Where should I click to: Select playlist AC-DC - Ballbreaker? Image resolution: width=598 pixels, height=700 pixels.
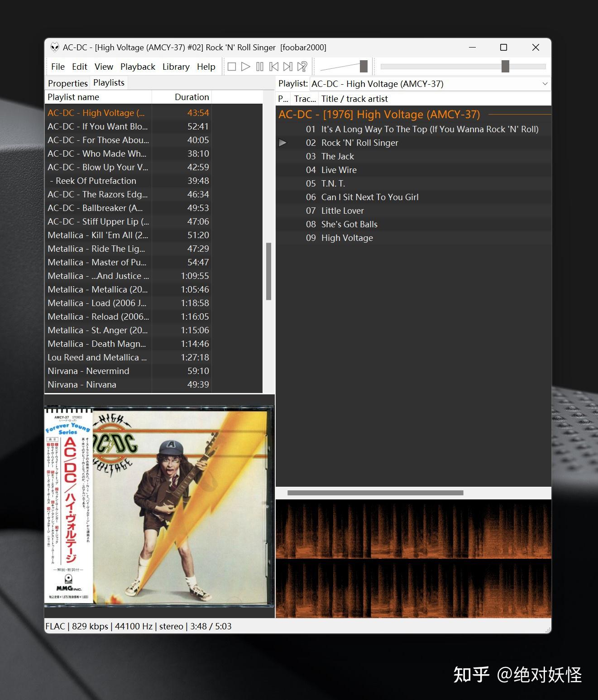[153, 208]
